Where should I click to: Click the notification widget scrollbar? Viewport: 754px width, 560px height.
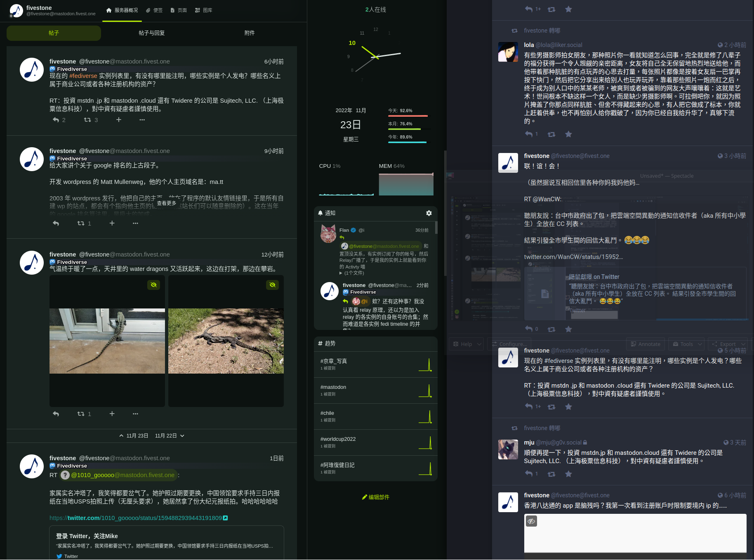coord(436,228)
